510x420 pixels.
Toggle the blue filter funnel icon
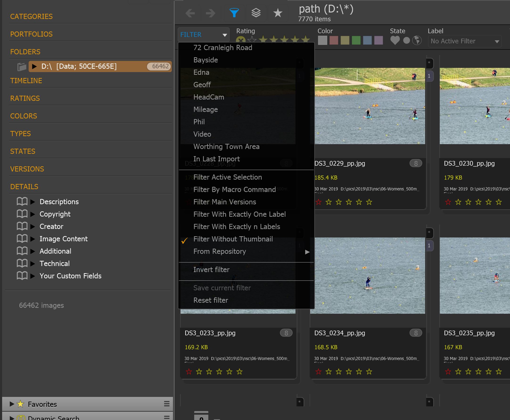234,13
